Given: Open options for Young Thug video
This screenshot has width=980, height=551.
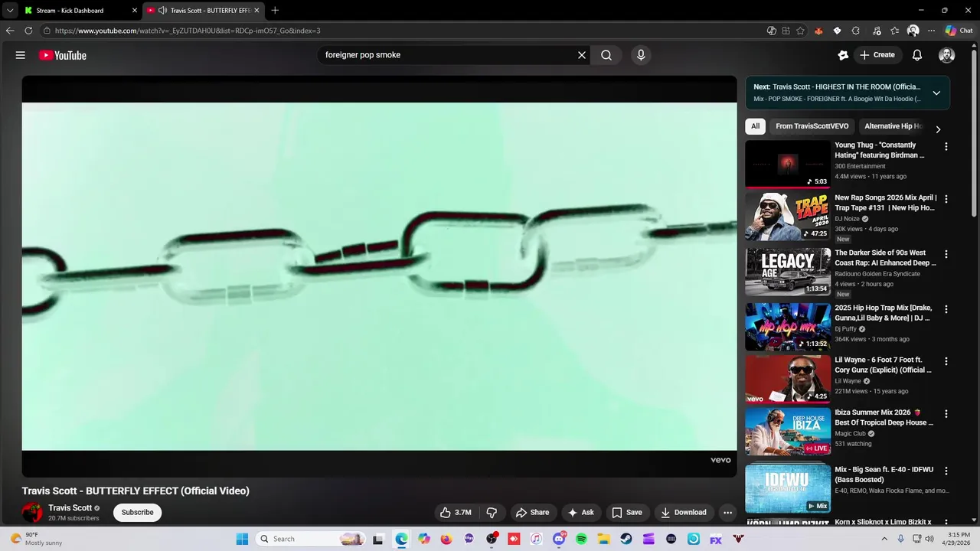Looking at the screenshot, I should 946,146.
